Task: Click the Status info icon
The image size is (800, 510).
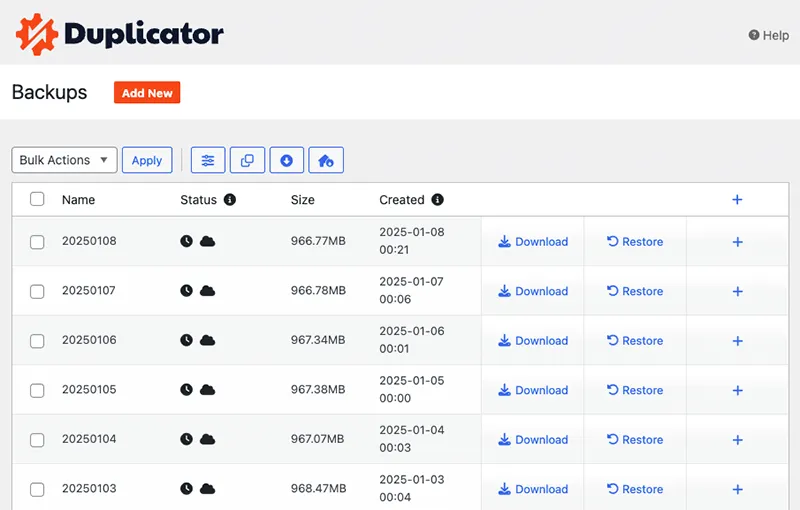Action: click(x=230, y=199)
